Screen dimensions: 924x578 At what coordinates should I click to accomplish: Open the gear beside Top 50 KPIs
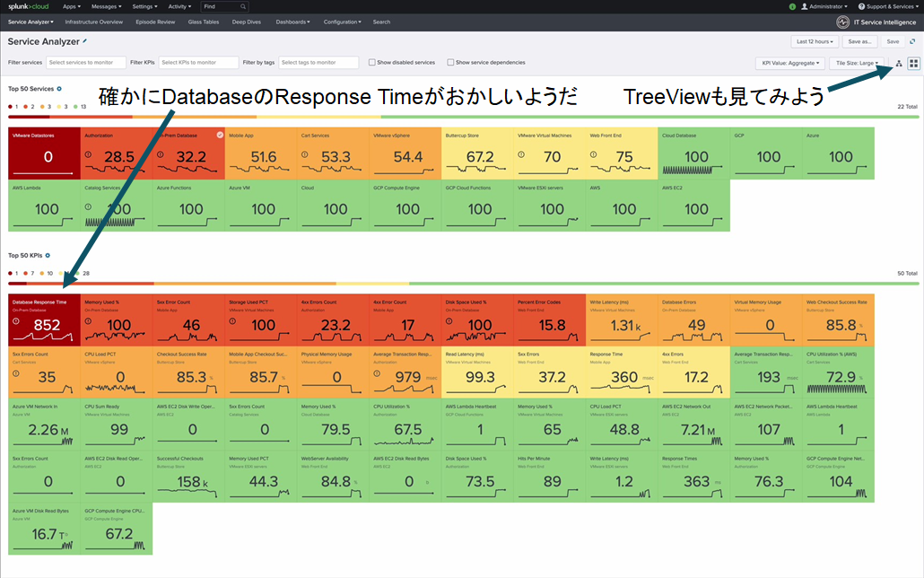click(48, 256)
